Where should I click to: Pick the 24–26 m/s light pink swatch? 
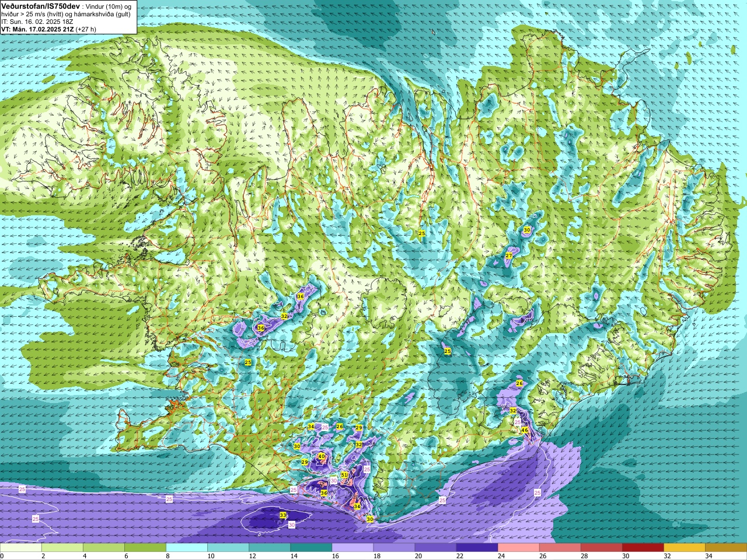coord(518,548)
